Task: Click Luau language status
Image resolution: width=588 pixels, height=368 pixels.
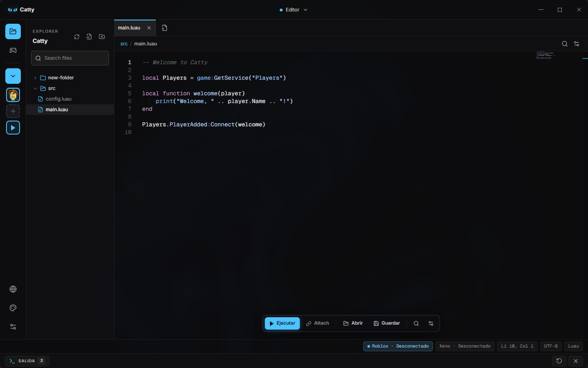Action: coord(574,346)
